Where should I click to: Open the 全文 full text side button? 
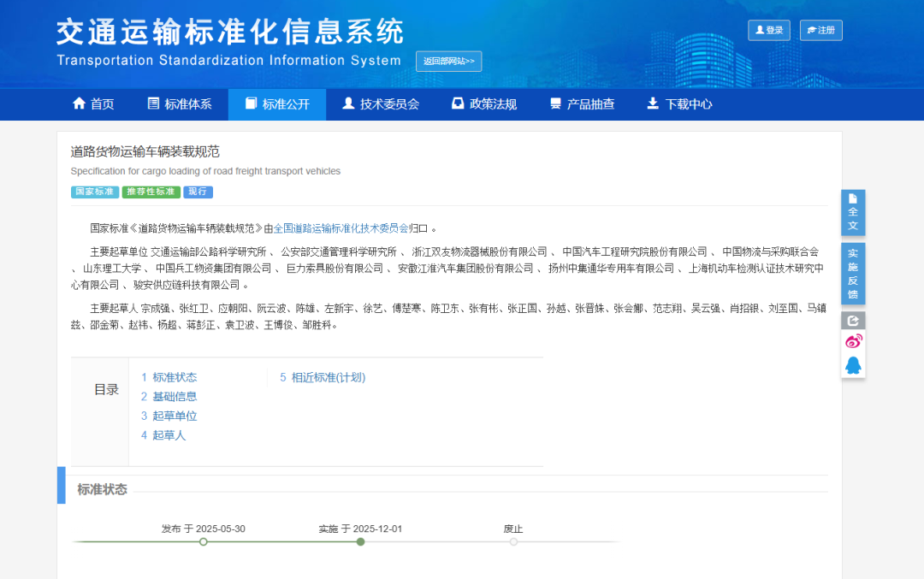pos(853,212)
